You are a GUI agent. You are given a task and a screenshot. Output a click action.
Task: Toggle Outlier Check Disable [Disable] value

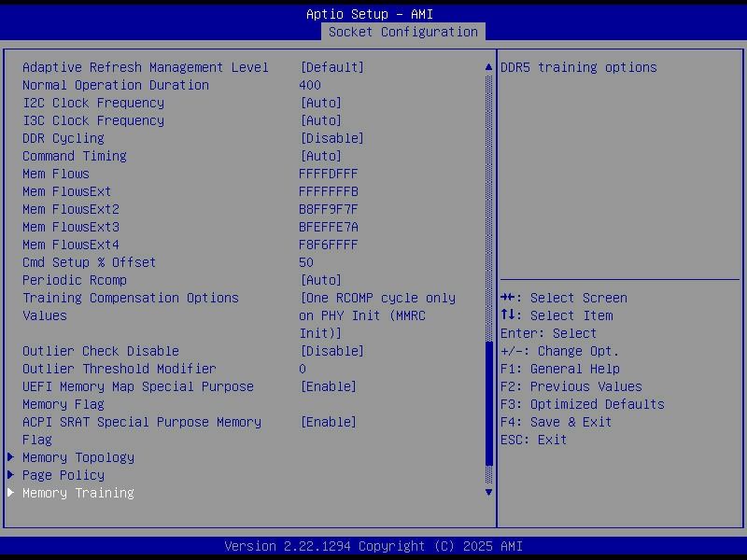pos(332,351)
